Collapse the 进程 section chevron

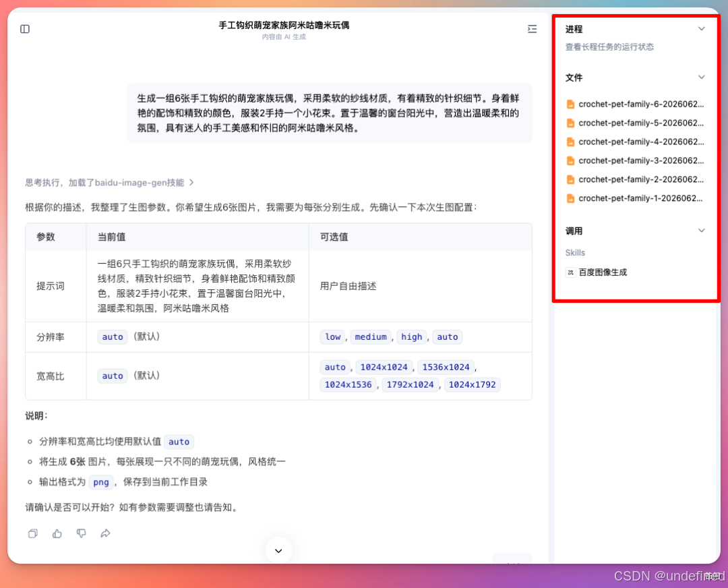pyautogui.click(x=702, y=29)
